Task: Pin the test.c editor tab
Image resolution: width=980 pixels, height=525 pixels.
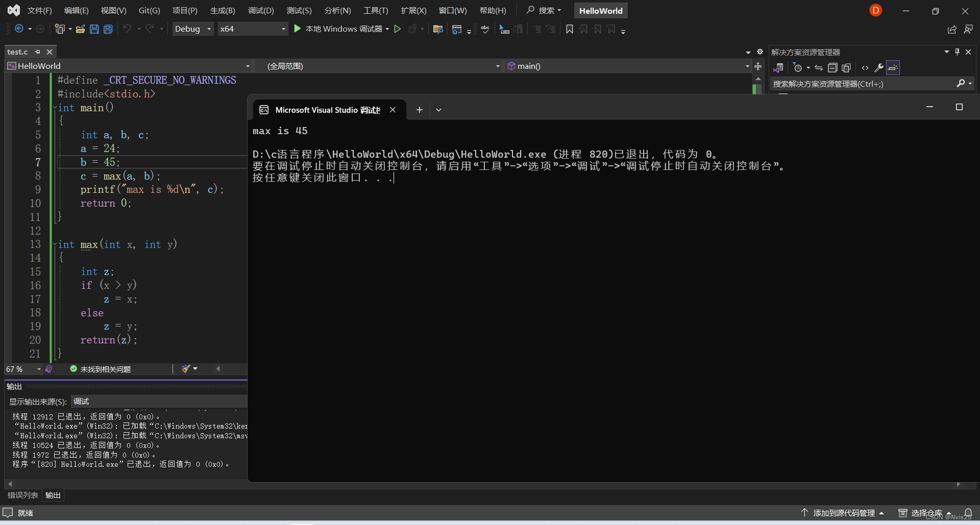Action: pos(37,52)
